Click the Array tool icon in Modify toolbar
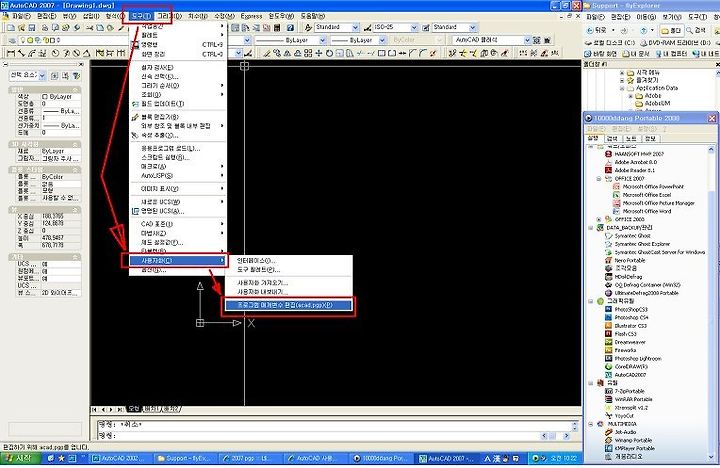Screen dimensions: 720x468 (308, 53)
